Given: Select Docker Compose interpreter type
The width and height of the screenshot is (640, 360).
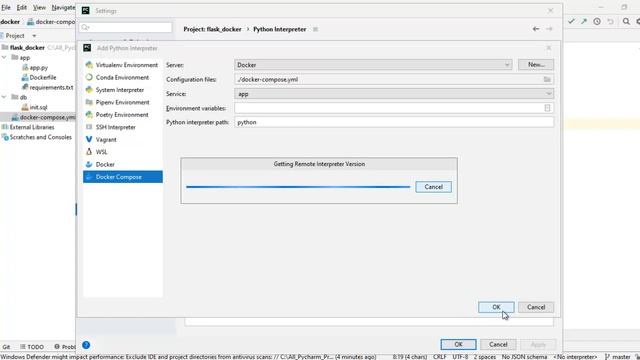Looking at the screenshot, I should pyautogui.click(x=122, y=177).
